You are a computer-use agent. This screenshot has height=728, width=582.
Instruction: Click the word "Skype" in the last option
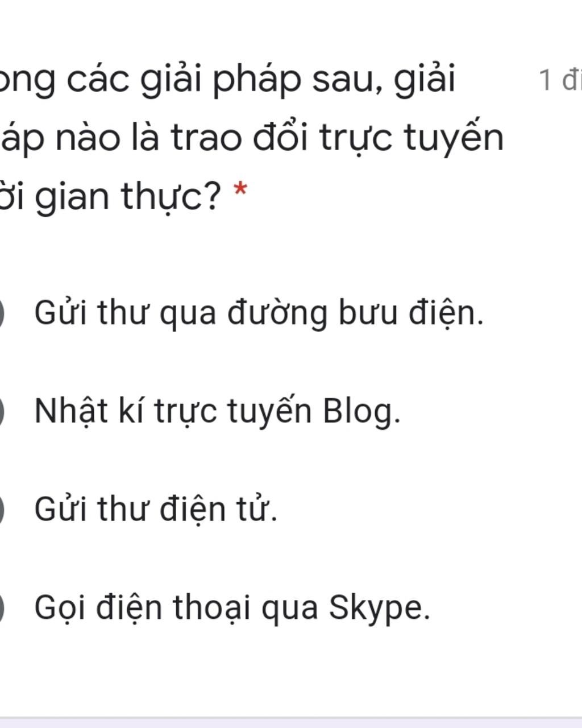pos(379,607)
